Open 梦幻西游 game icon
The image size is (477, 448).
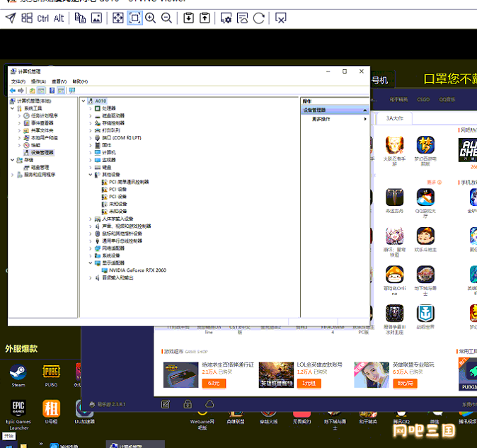425,151
